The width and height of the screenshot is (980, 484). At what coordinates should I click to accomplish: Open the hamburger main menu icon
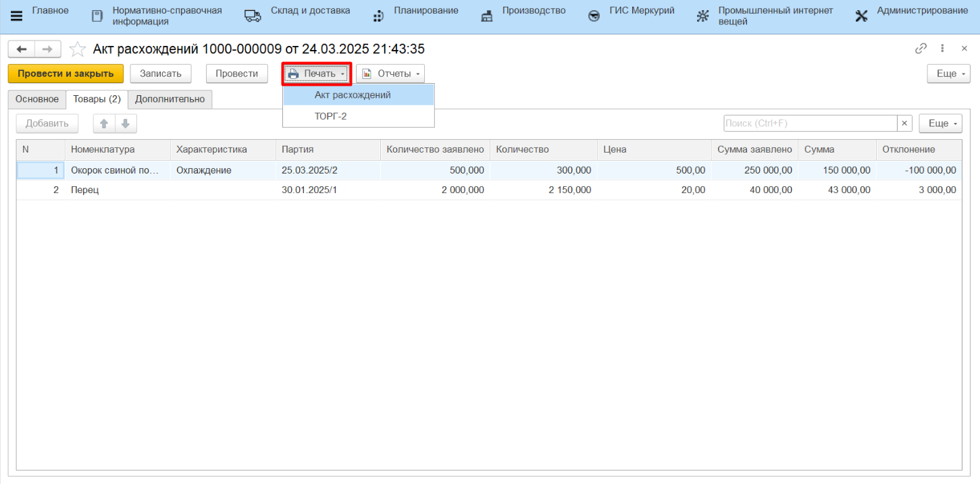click(16, 16)
